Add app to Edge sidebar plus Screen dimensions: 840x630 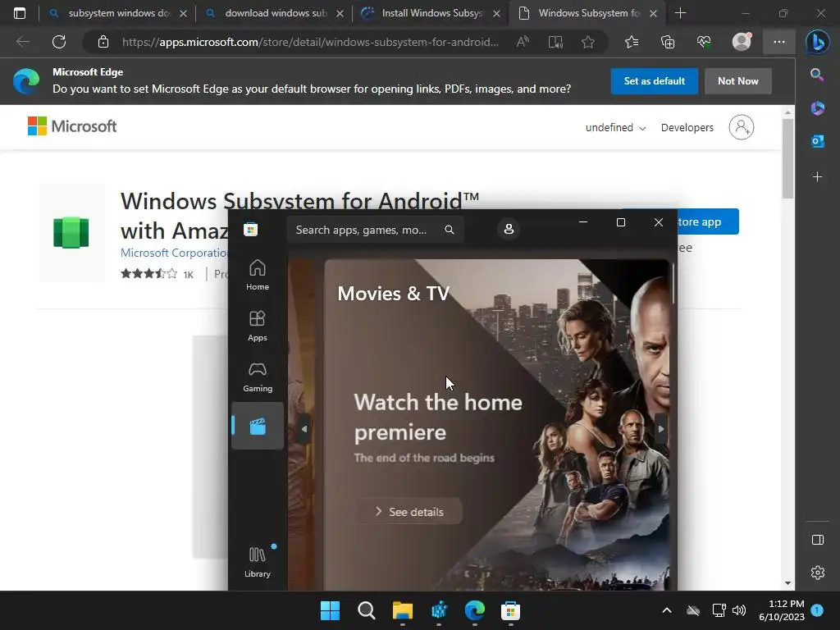tap(818, 177)
